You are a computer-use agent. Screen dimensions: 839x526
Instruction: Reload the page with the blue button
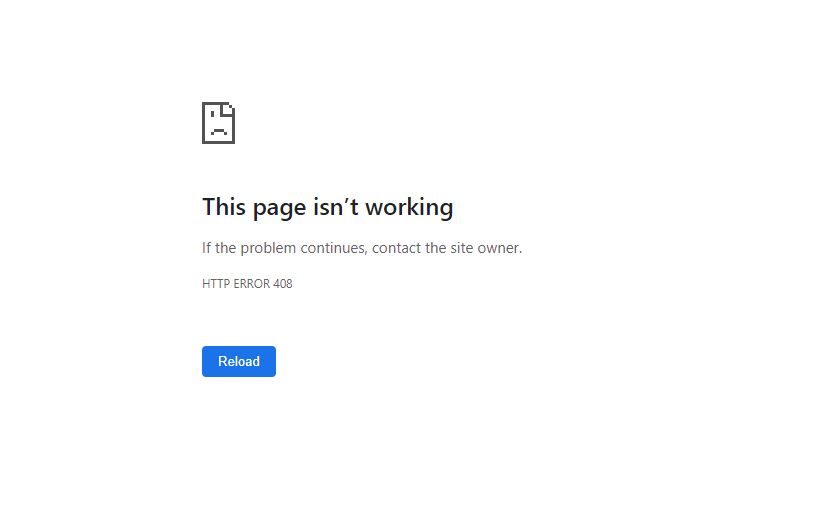click(x=239, y=361)
